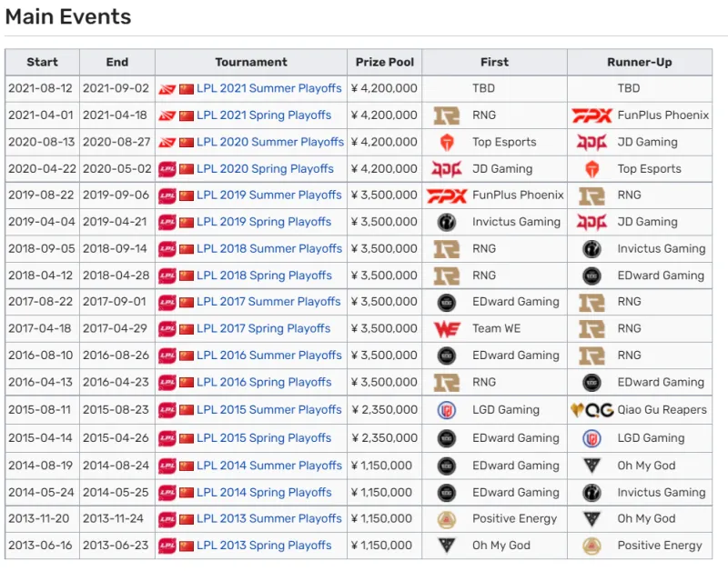The image size is (728, 571).
Task: Visit the LPL 2013 Spring Playoffs page
Action: pos(264,546)
